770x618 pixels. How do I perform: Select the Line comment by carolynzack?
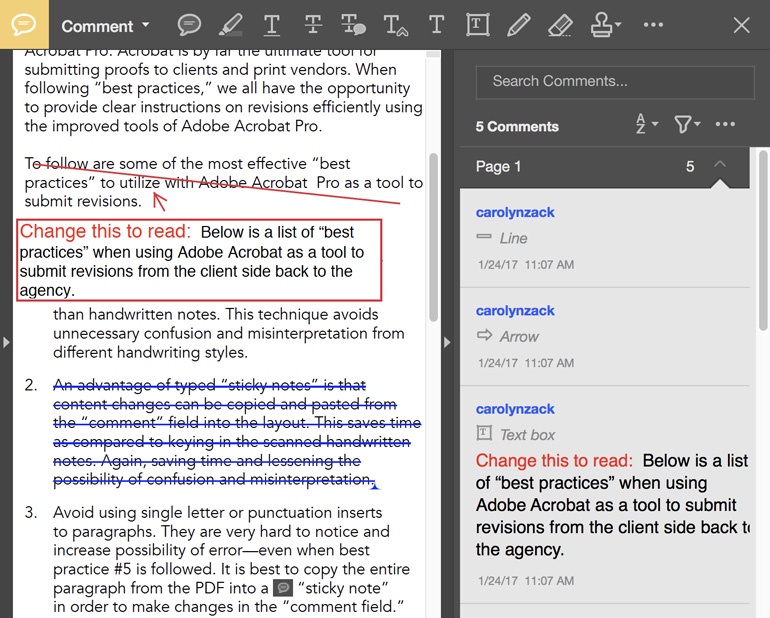coord(605,238)
